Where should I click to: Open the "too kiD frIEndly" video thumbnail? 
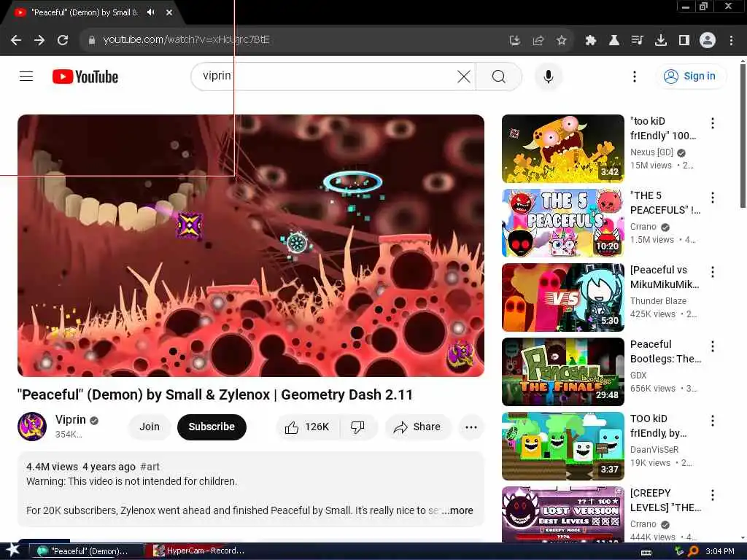pyautogui.click(x=562, y=149)
